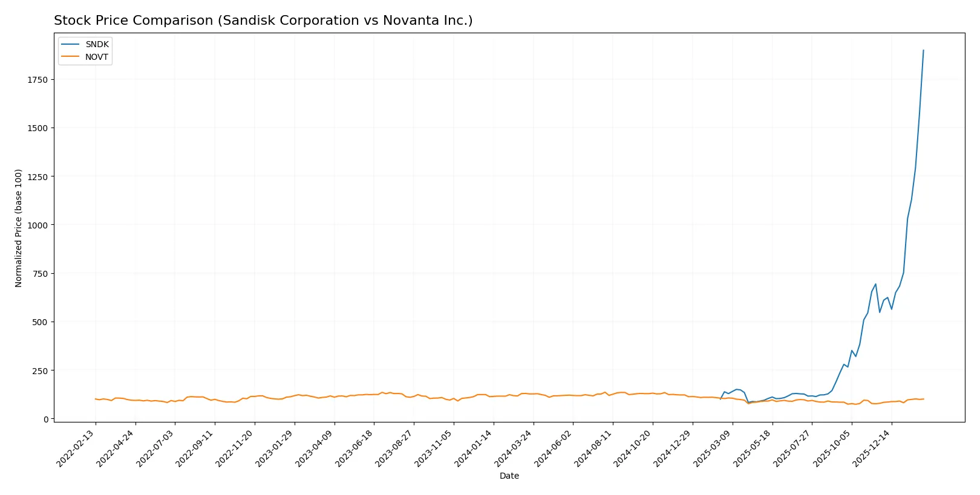Click the chart title about Sandisk vs Novanta
The image size is (980, 495).
(x=263, y=21)
